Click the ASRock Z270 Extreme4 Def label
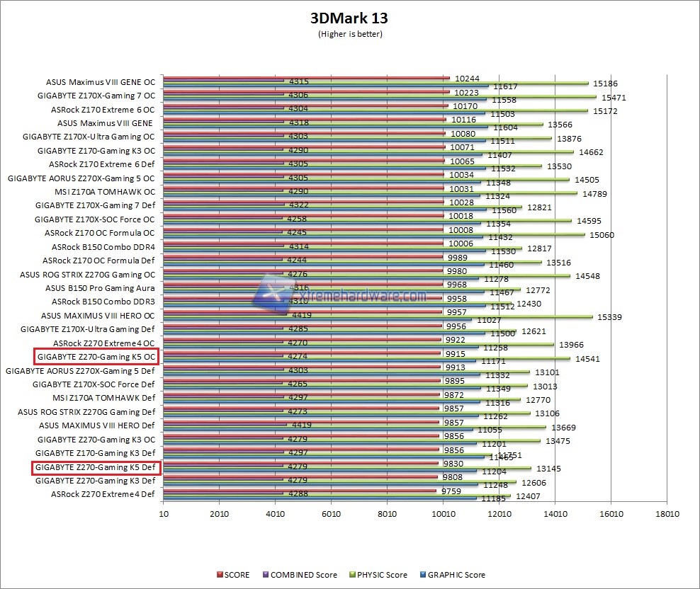 pos(103,494)
